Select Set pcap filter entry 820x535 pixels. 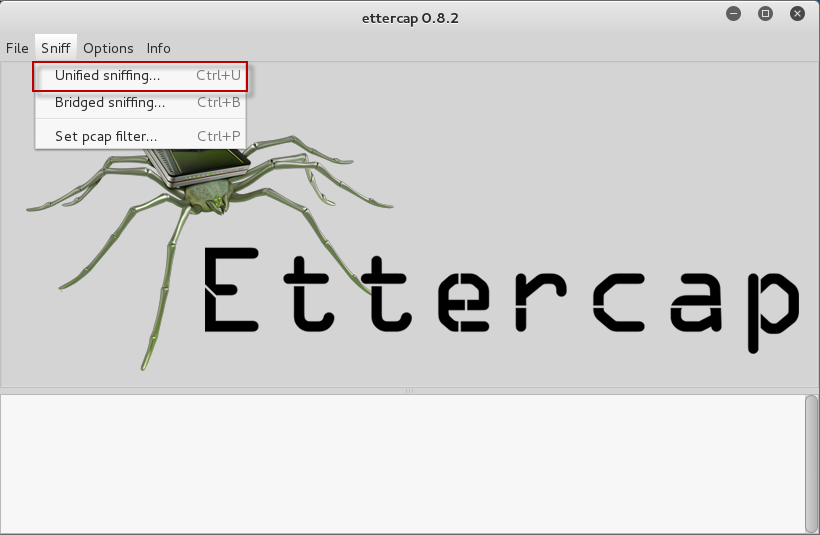pyautogui.click(x=140, y=136)
